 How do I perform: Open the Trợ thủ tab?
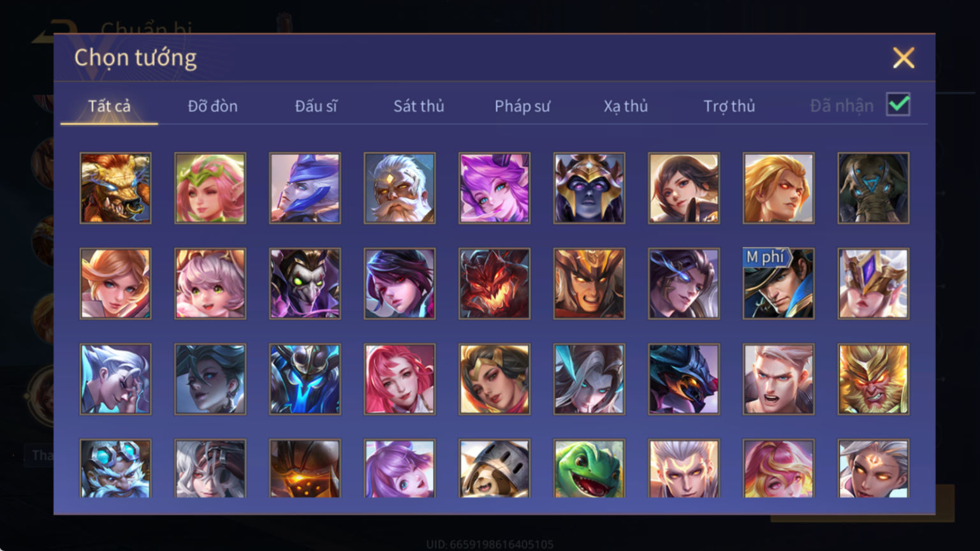[729, 106]
